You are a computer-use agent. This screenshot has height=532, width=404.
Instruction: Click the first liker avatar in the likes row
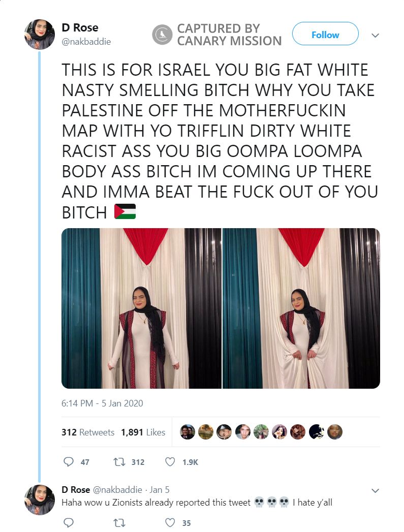click(187, 432)
